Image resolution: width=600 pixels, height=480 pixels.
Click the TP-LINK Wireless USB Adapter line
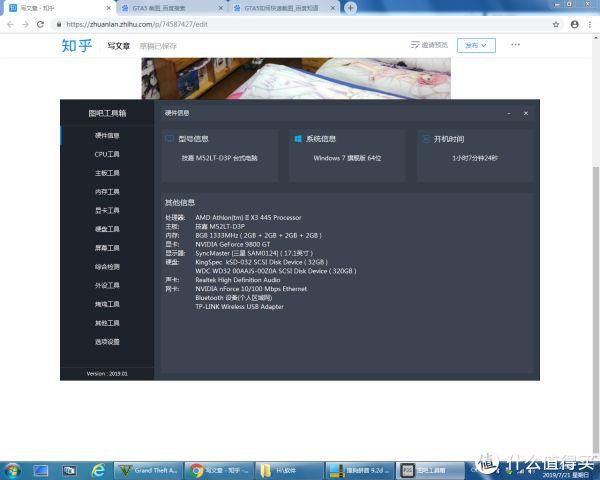240,307
